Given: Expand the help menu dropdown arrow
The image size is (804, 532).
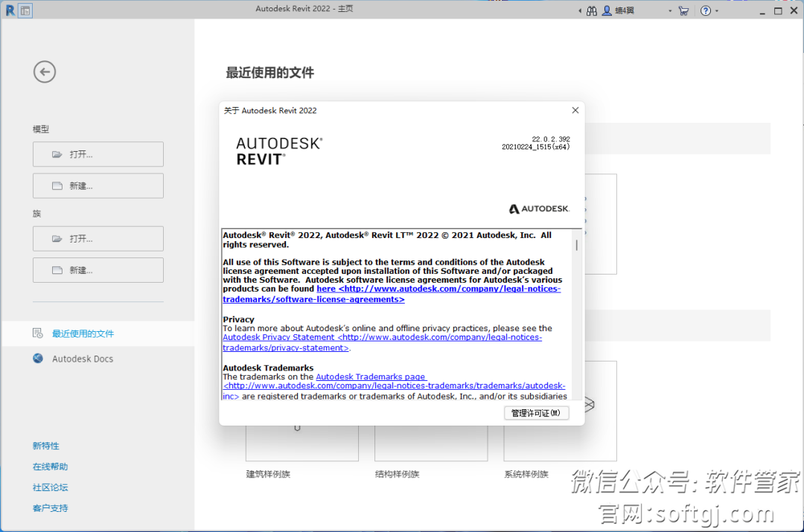Looking at the screenshot, I should tap(718, 11).
